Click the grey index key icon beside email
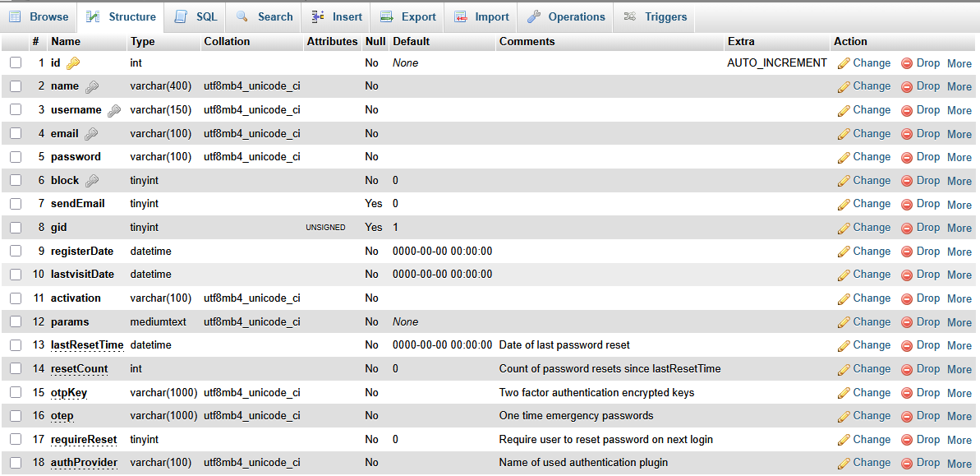980x476 pixels. pos(90,134)
